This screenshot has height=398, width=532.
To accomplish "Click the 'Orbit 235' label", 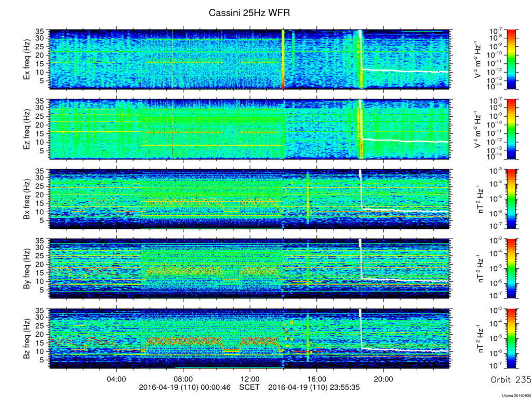I will click(x=511, y=380).
